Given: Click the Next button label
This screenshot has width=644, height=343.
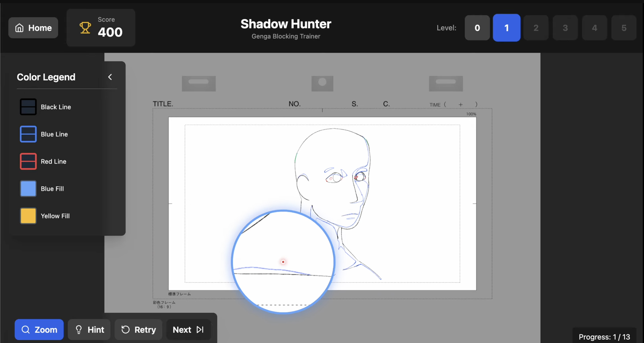Looking at the screenshot, I should (x=182, y=329).
